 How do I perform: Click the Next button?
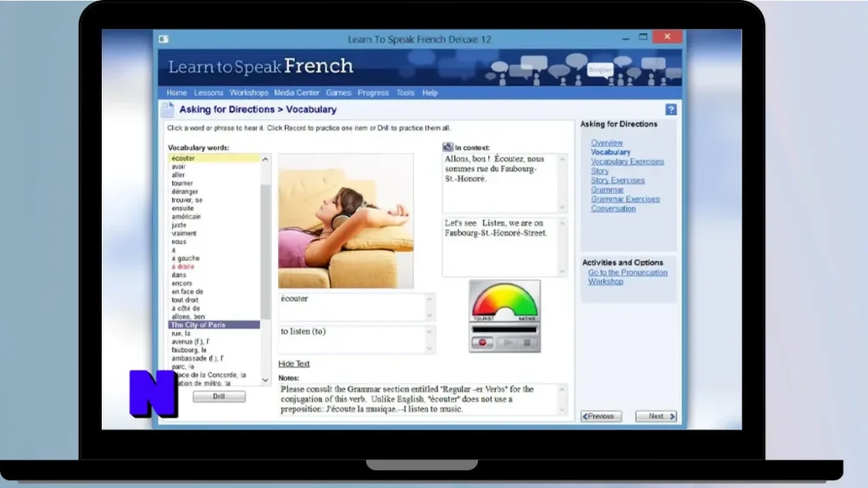pos(656,416)
